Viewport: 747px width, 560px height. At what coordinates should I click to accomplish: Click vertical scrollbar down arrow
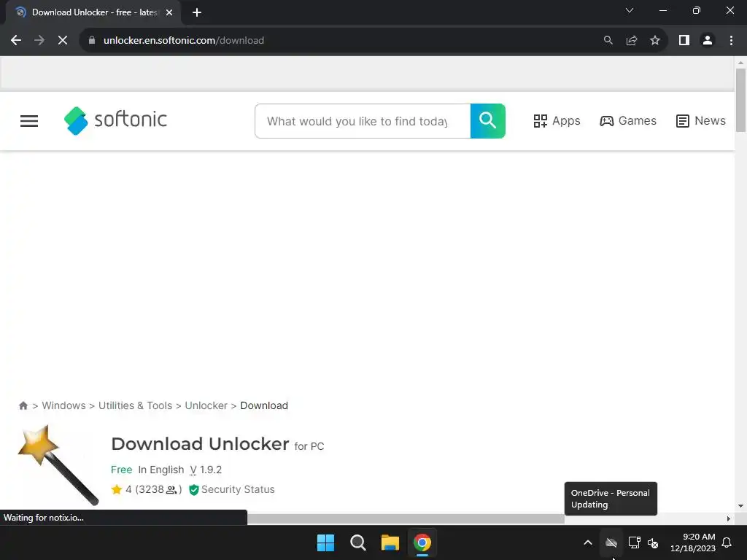click(740, 506)
